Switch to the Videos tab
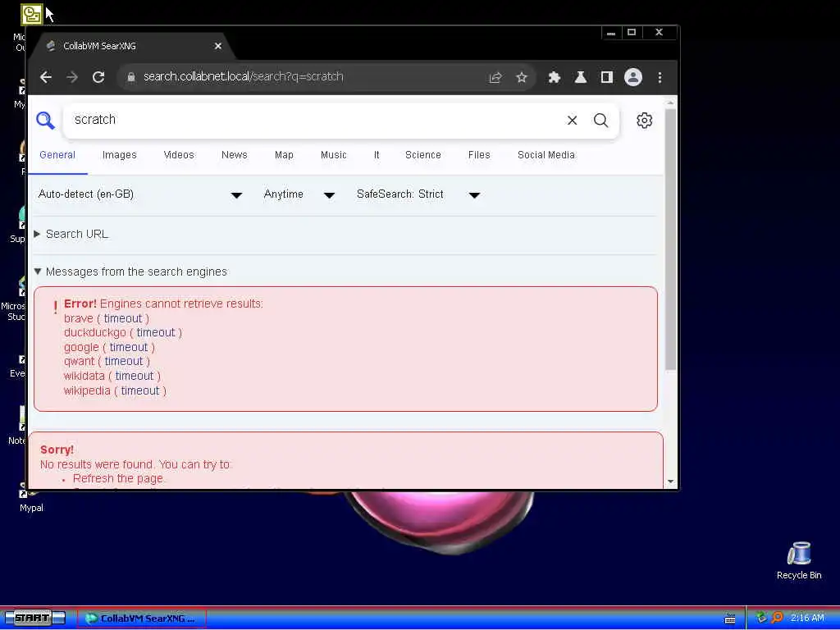The image size is (840, 630). [179, 155]
